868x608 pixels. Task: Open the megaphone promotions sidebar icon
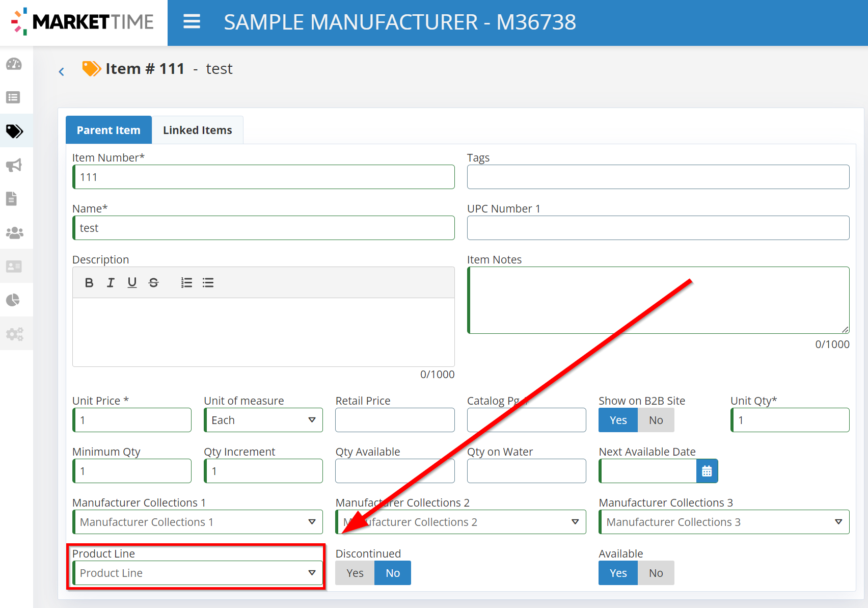(x=14, y=165)
